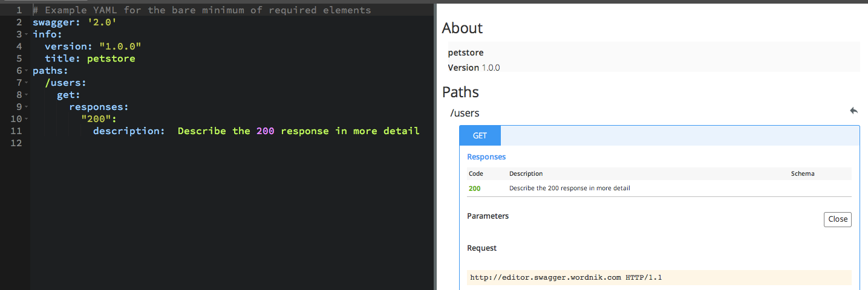The width and height of the screenshot is (868, 290).
Task: Click the Schema column header
Action: coord(803,173)
